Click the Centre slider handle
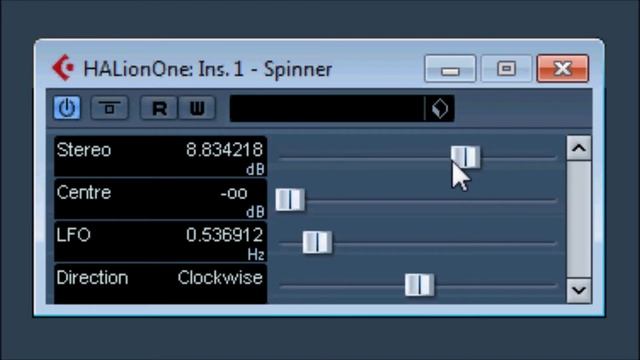Image resolution: width=640 pixels, height=360 pixels. [x=290, y=200]
